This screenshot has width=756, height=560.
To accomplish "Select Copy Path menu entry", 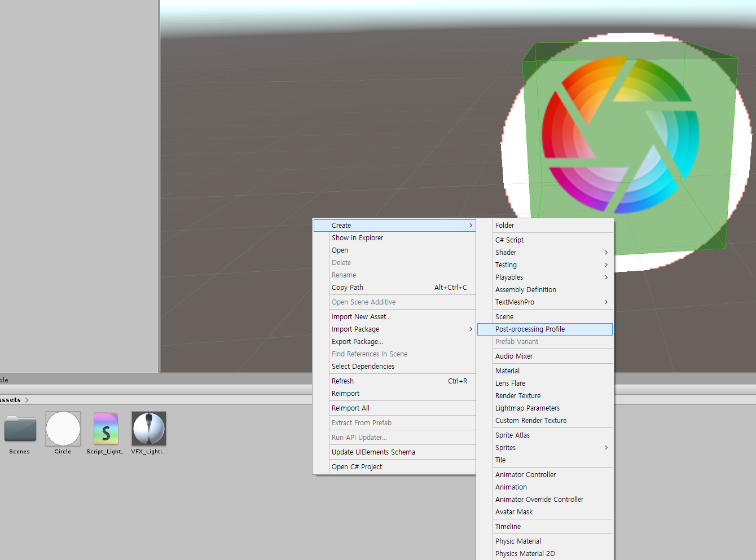I will click(394, 288).
